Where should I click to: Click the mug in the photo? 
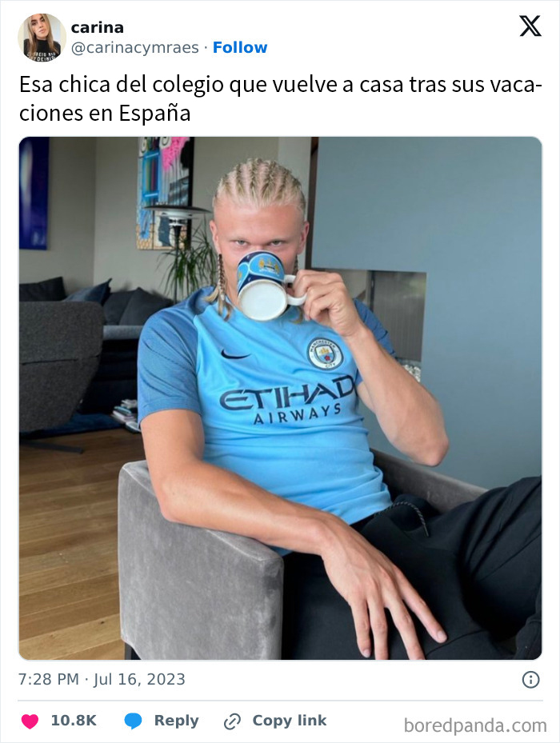tap(267, 286)
